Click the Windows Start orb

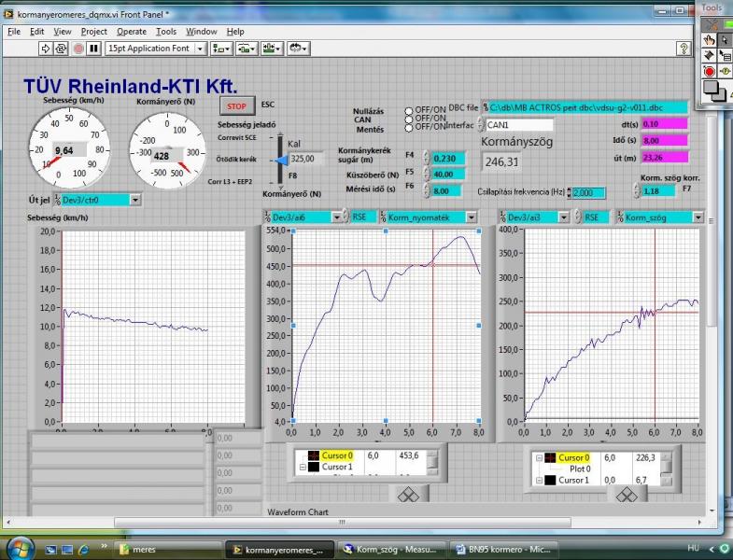coord(21,548)
